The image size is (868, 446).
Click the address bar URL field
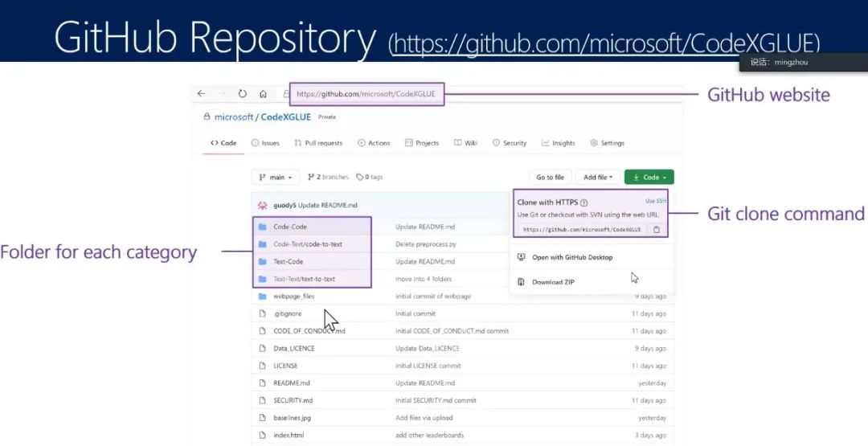[366, 94]
